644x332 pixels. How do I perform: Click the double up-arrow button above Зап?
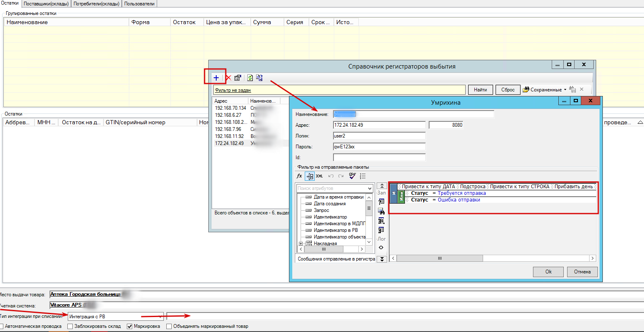(x=382, y=186)
